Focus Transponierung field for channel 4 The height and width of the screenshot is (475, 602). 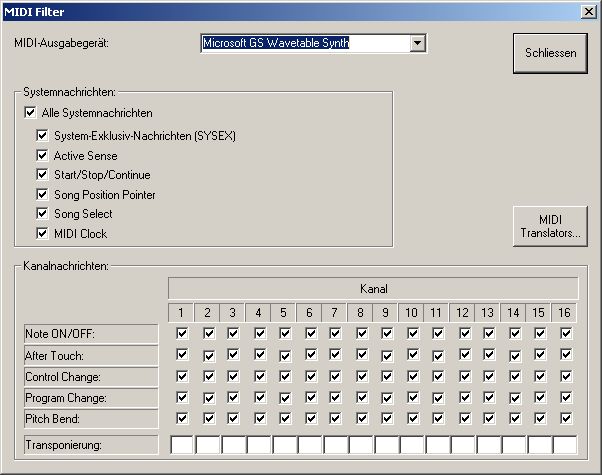pos(258,445)
